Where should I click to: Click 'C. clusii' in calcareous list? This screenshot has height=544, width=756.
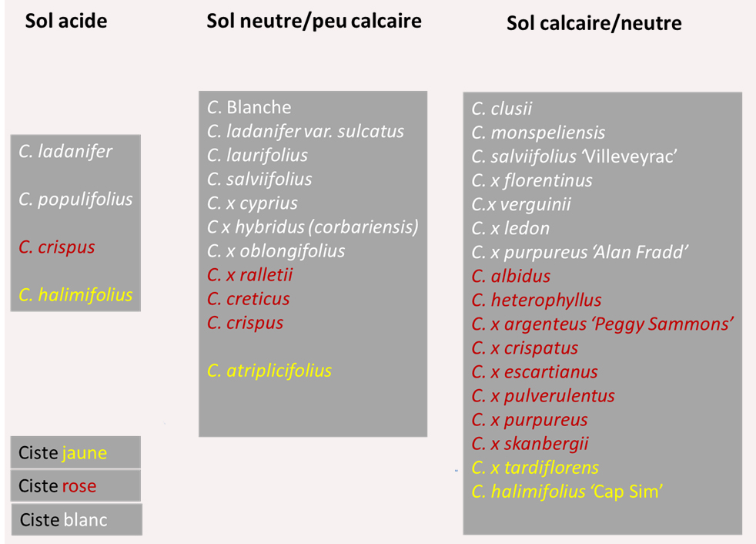[x=502, y=109]
